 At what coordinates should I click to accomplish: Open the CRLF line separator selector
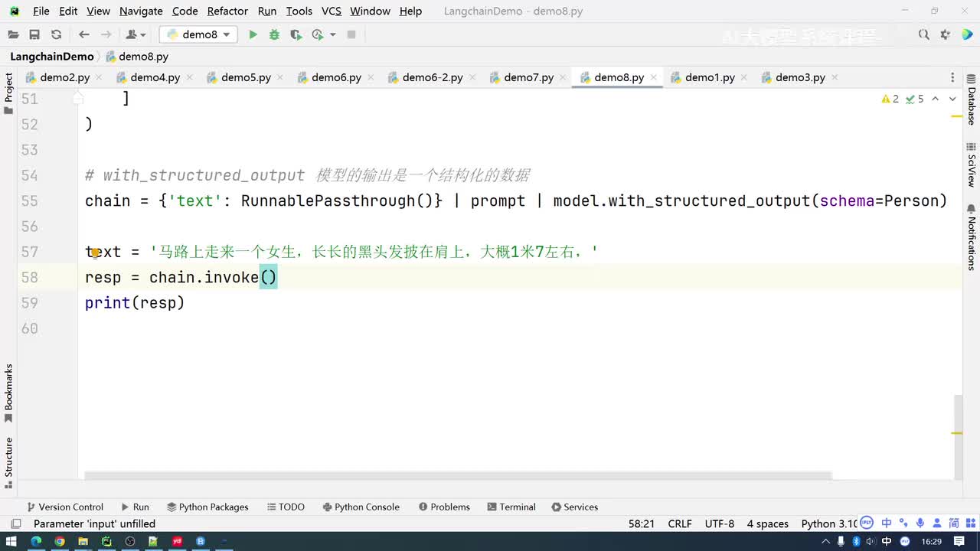(x=680, y=523)
